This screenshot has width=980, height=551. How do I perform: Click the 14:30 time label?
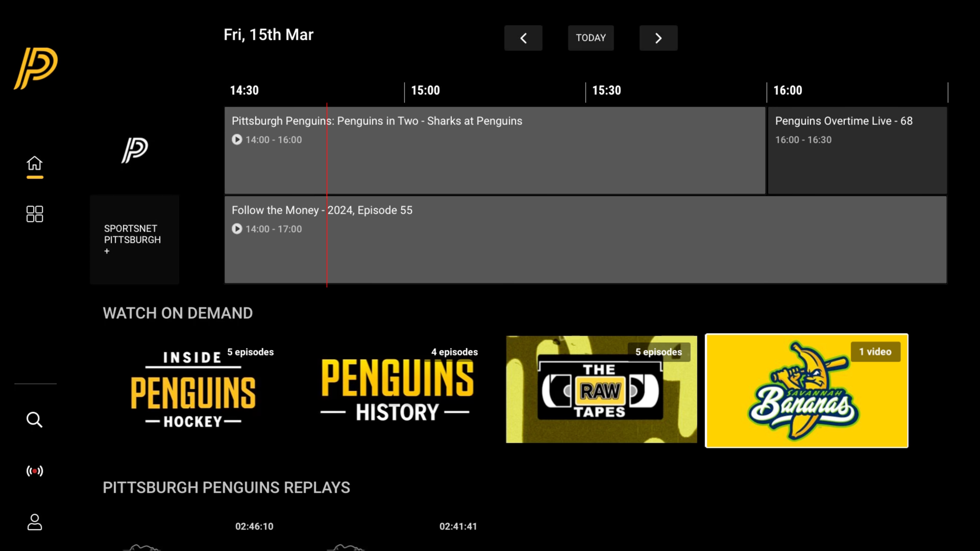pos(244,90)
